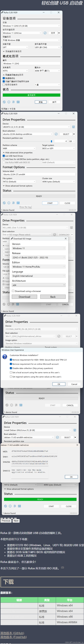Click globe language icon in Ubuntu Rufus window
The height and width of the screenshot is (644, 84).
click(4, 203)
